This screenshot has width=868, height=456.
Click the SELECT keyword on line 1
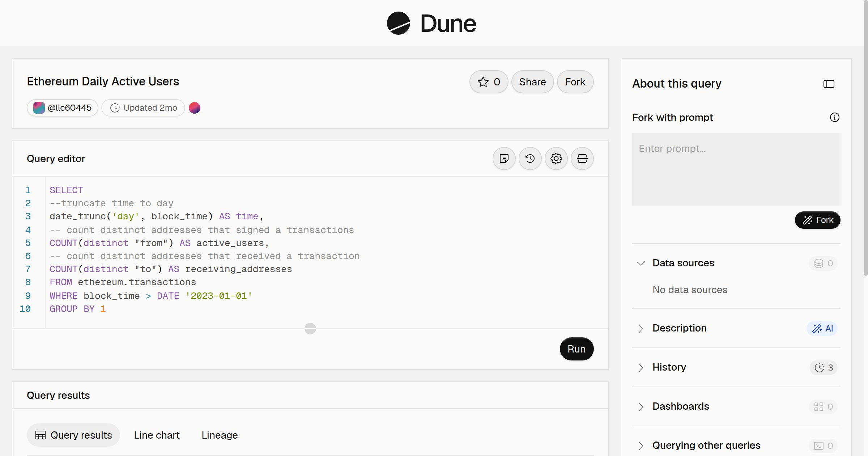click(x=66, y=190)
